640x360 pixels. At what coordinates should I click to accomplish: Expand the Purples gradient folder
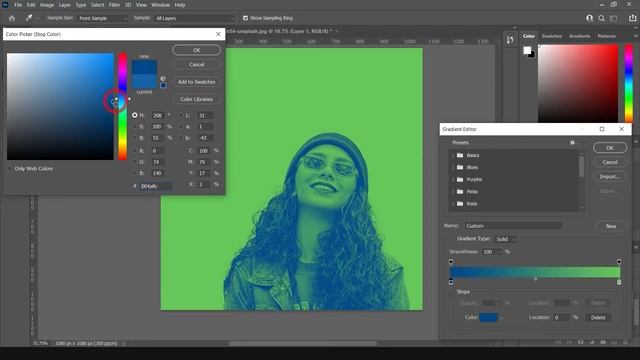453,180
